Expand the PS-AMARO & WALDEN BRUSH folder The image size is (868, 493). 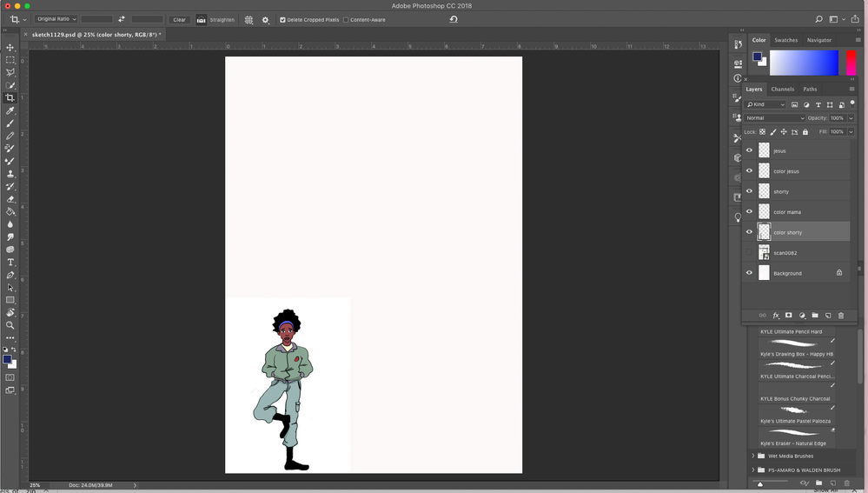click(x=752, y=470)
